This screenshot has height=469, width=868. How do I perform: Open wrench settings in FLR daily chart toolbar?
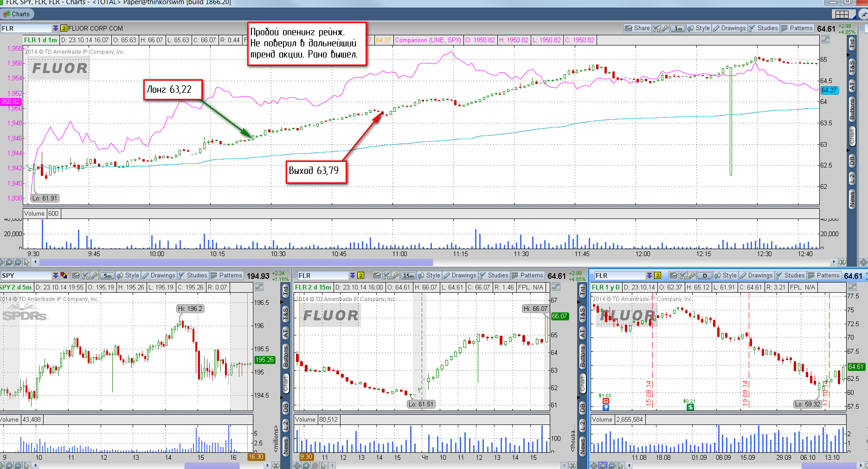click(692, 276)
